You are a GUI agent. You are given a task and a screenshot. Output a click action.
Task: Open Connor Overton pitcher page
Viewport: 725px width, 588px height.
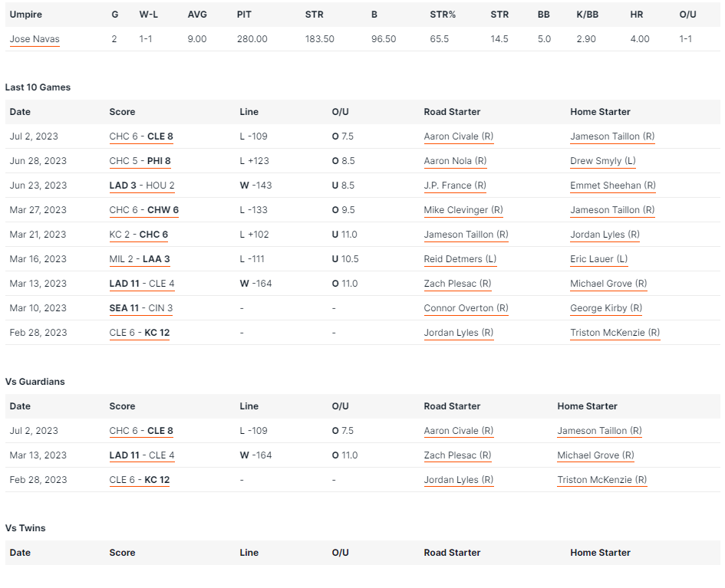466,308
